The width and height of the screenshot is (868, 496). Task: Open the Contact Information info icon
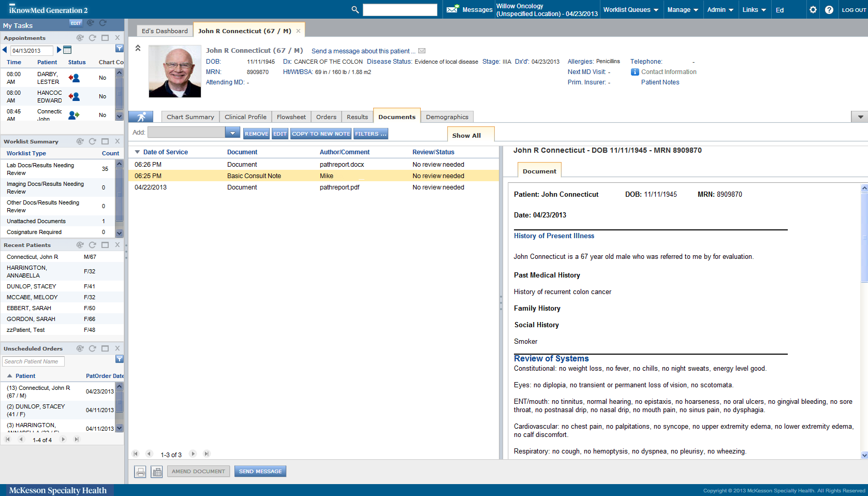[635, 72]
